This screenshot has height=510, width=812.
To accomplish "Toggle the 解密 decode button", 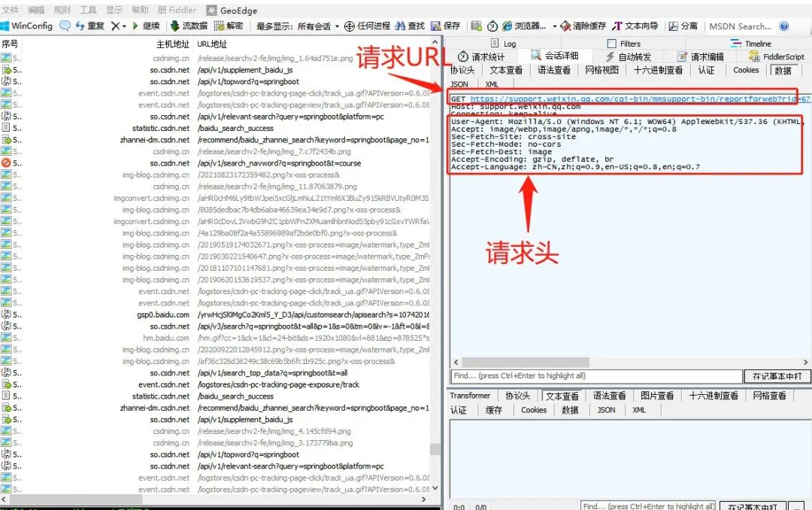I will 229,26.
